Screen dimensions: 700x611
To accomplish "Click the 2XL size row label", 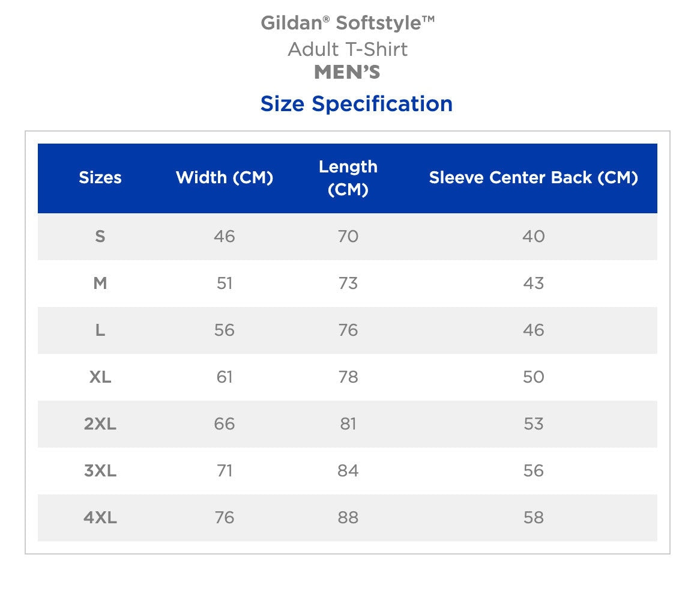I will pos(100,424).
